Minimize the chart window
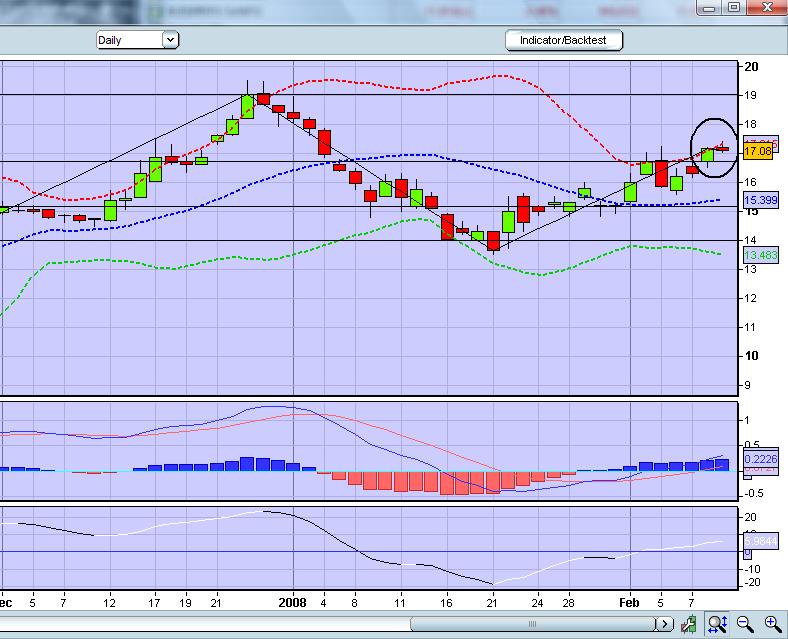This screenshot has width=788, height=639. coord(709,8)
